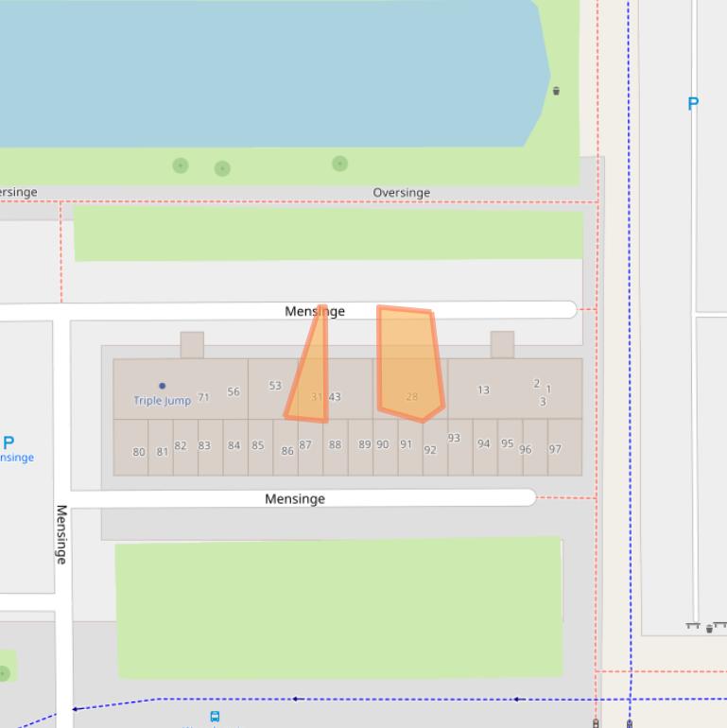Click the blue dot above Triple Jump
The height and width of the screenshot is (728, 727).
(163, 386)
